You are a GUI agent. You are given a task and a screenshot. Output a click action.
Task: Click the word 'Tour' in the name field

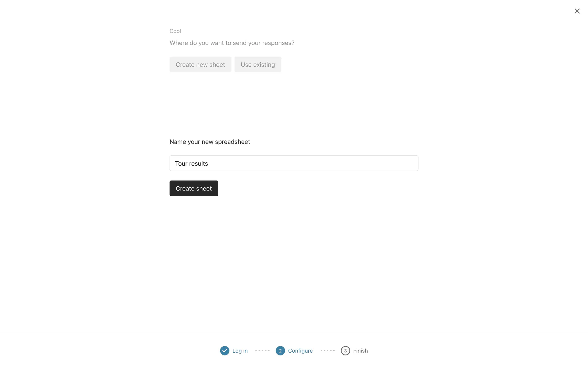tap(181, 163)
